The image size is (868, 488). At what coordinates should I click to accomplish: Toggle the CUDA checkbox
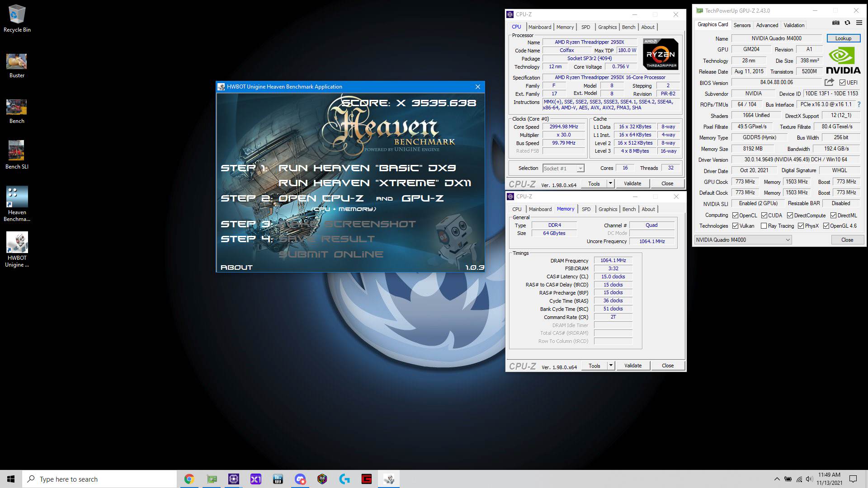point(764,216)
